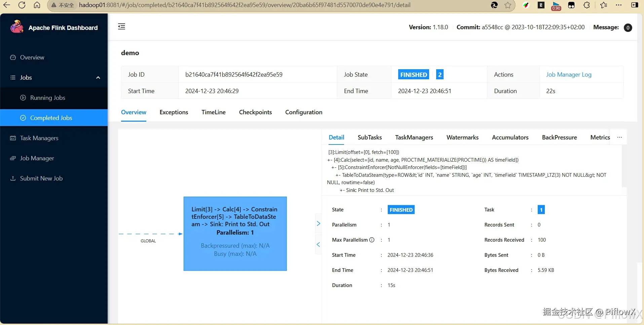Collapse the Jobs submenu chevron

(x=98, y=78)
